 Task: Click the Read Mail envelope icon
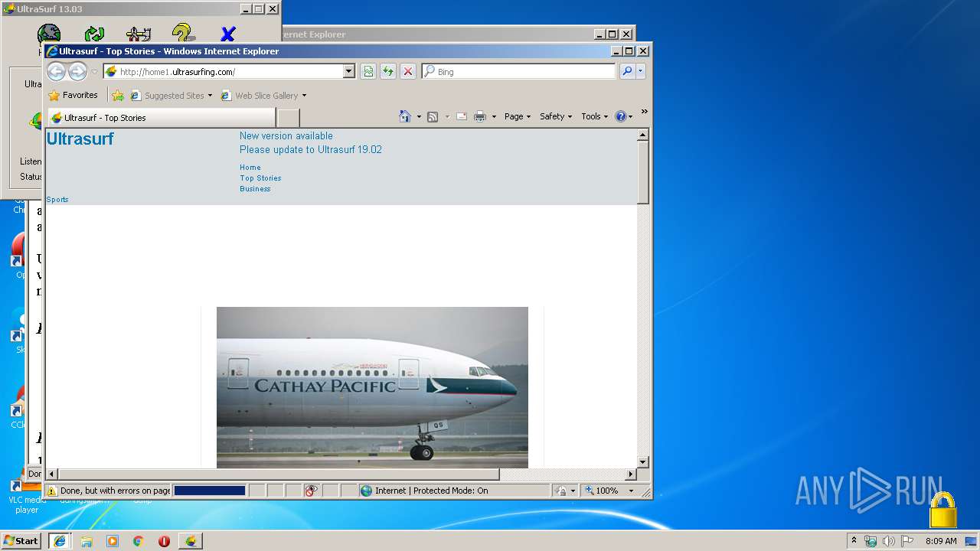point(462,116)
